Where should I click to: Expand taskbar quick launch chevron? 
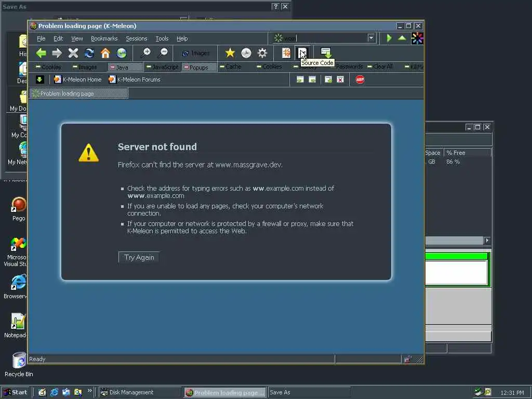[89, 391]
